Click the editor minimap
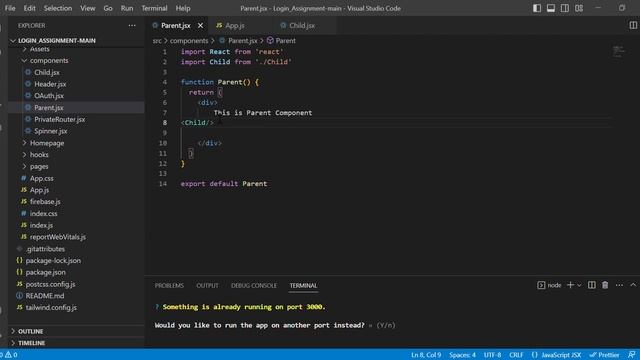640x360 pixels. [620, 51]
